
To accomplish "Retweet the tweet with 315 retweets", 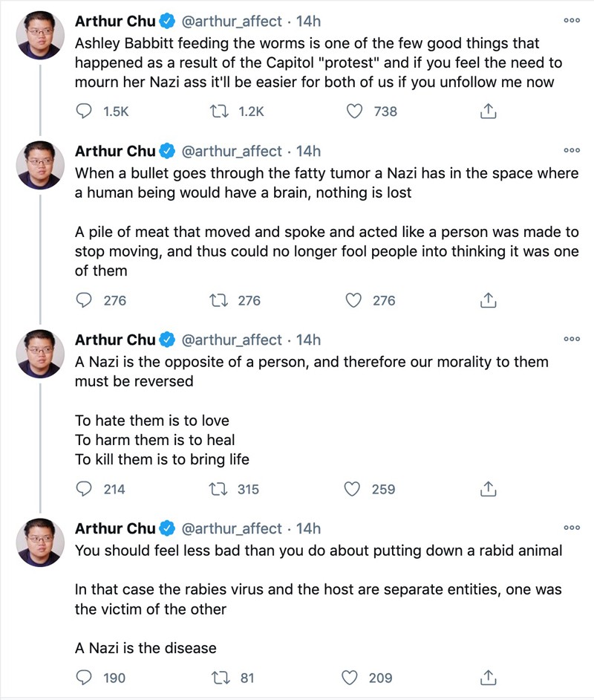I will (x=218, y=489).
